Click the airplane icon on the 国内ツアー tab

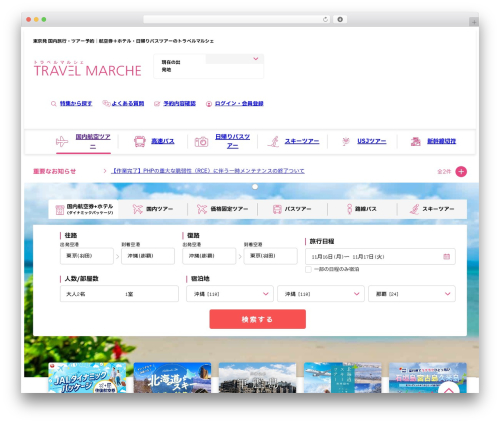click(138, 209)
